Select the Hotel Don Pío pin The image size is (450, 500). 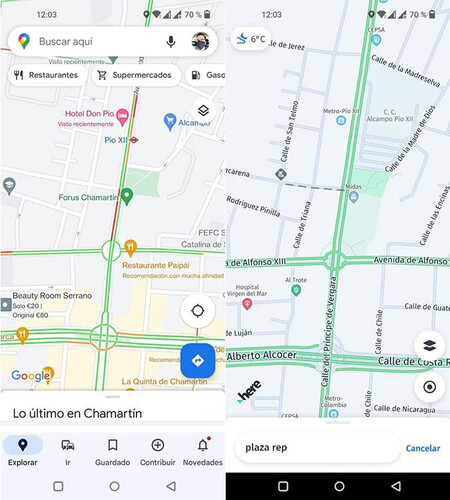tap(123, 117)
